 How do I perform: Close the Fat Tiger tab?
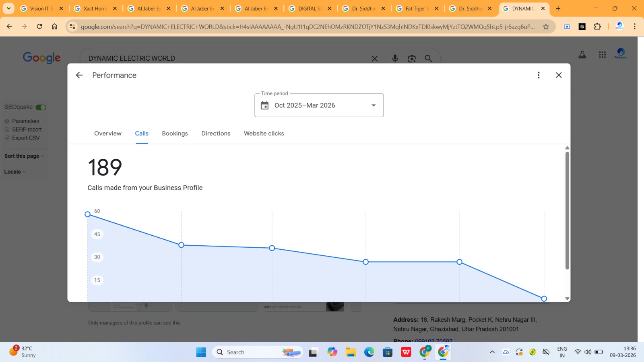(436, 8)
